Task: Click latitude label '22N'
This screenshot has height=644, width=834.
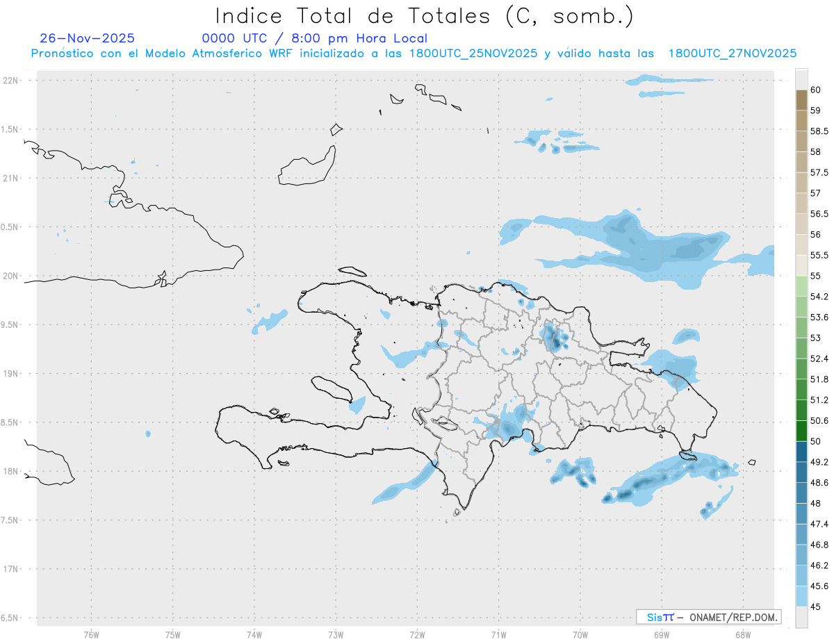Action: click(x=10, y=81)
